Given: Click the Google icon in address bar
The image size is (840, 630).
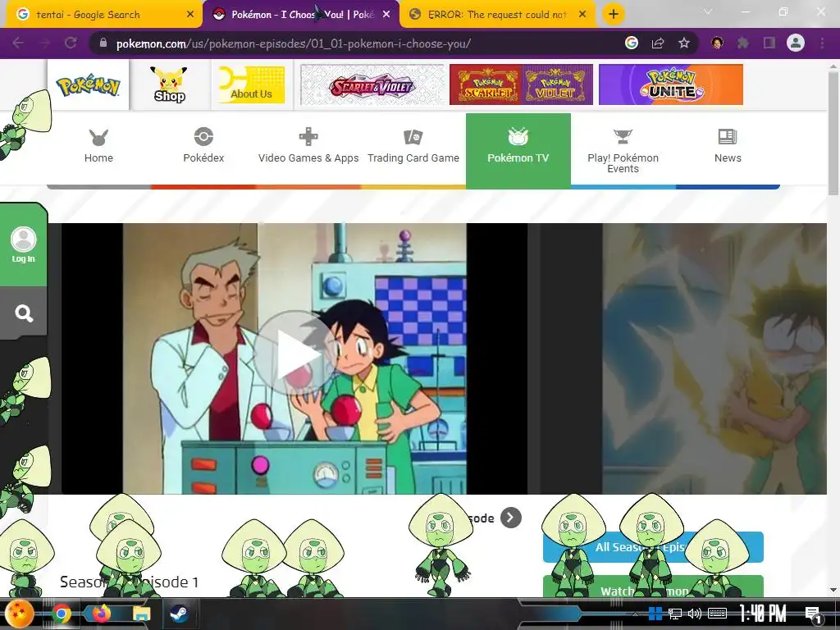Looking at the screenshot, I should coord(632,43).
